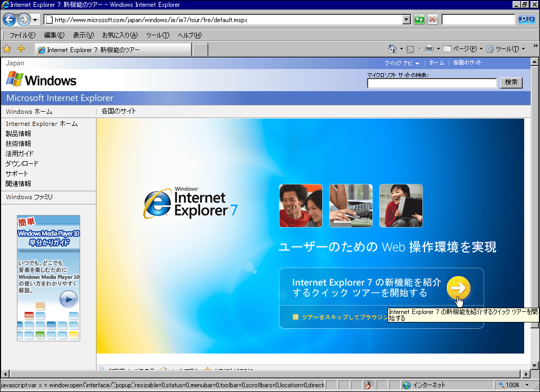Click the photo of woman with laptop

(401, 206)
